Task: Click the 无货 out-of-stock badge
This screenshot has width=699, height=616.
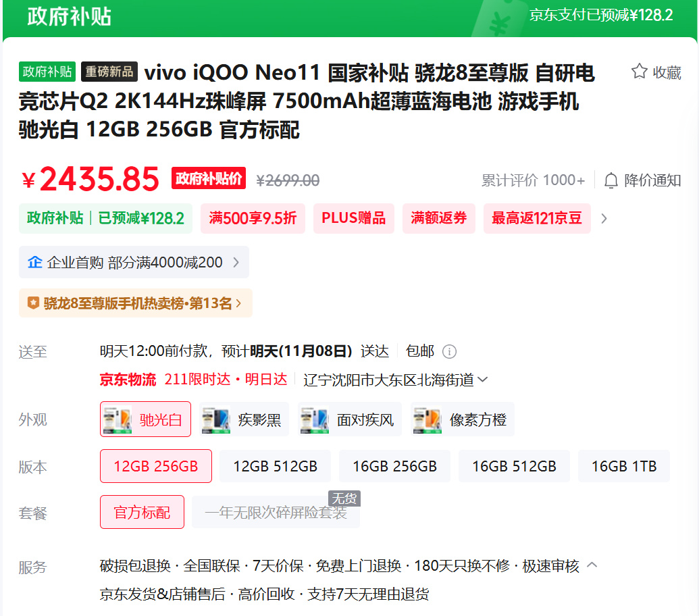Action: pos(344,498)
